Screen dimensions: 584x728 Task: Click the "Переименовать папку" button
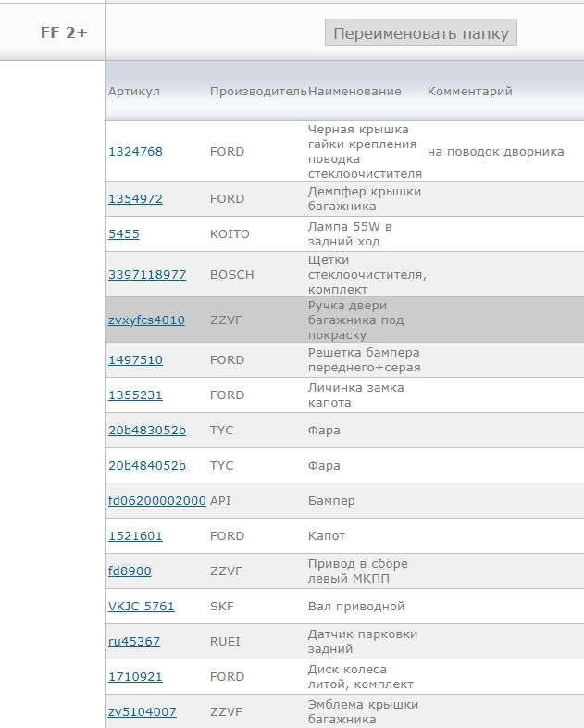pos(420,33)
